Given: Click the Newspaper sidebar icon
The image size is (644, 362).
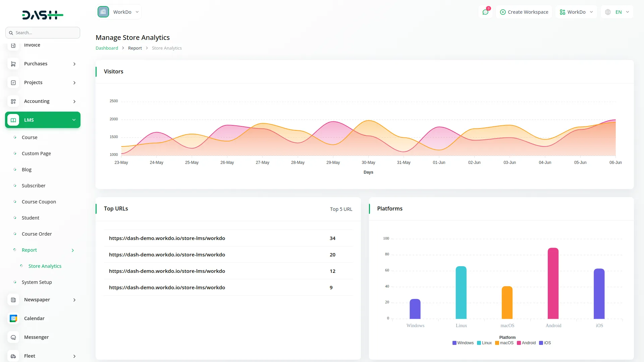Looking at the screenshot, I should pos(13,300).
